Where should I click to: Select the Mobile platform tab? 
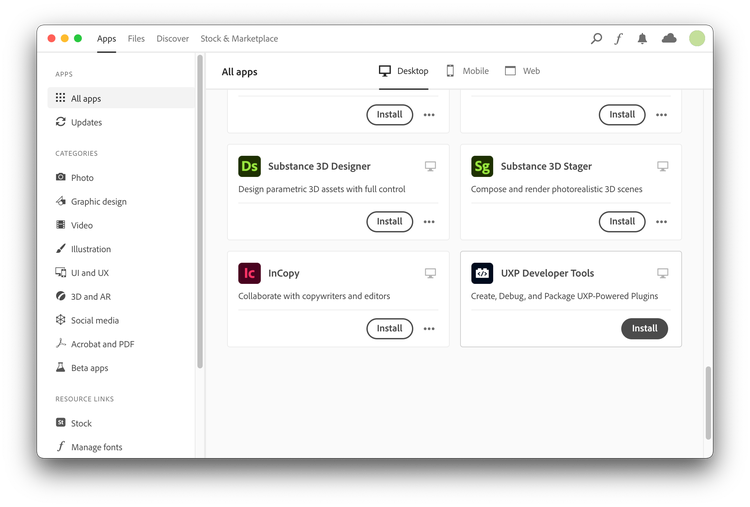pyautogui.click(x=468, y=71)
